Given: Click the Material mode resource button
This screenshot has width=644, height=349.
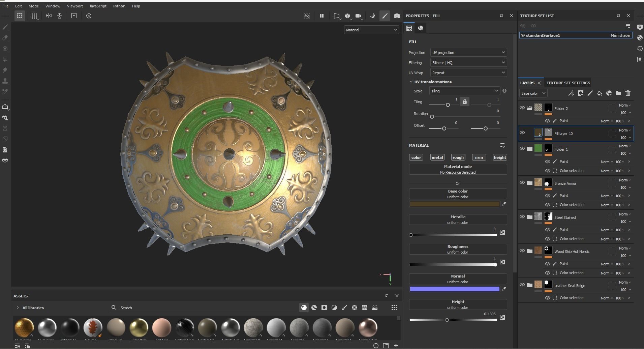Looking at the screenshot, I should [458, 169].
